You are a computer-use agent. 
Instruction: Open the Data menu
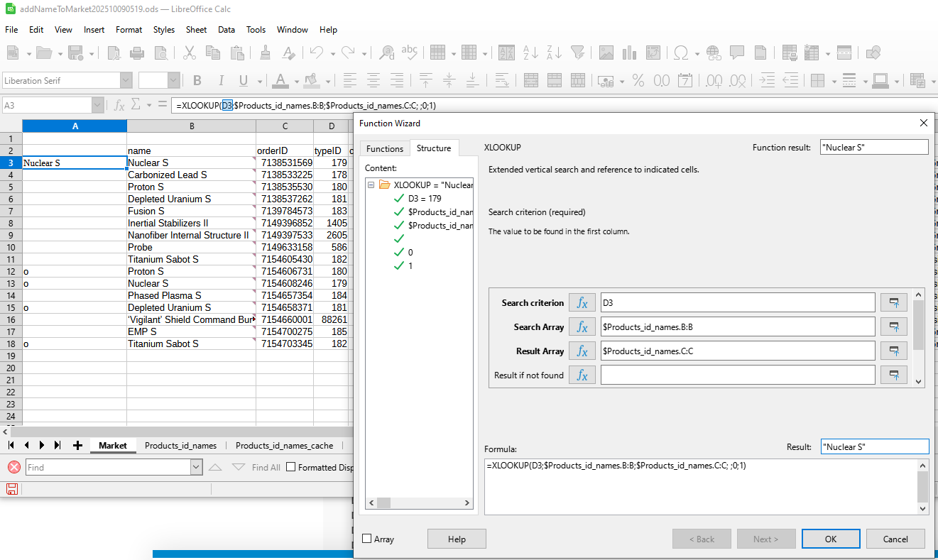[x=227, y=30]
